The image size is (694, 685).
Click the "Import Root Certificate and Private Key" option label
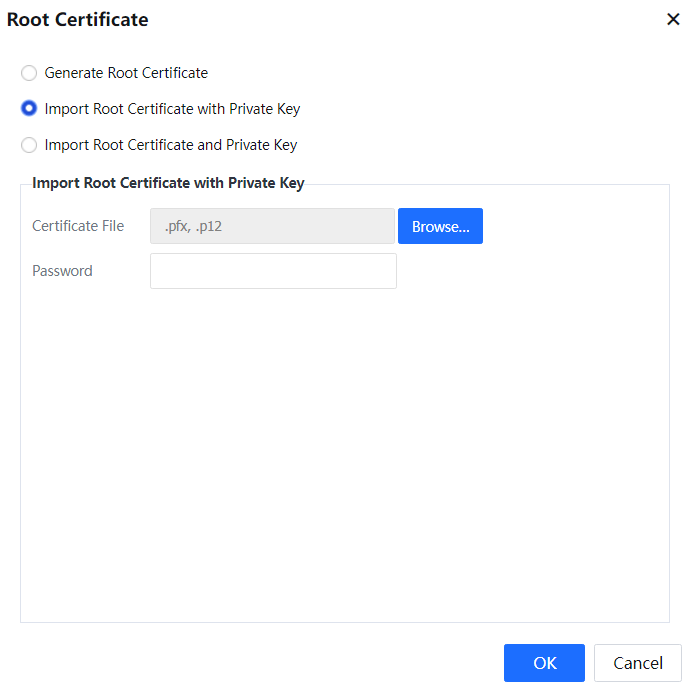click(x=171, y=145)
